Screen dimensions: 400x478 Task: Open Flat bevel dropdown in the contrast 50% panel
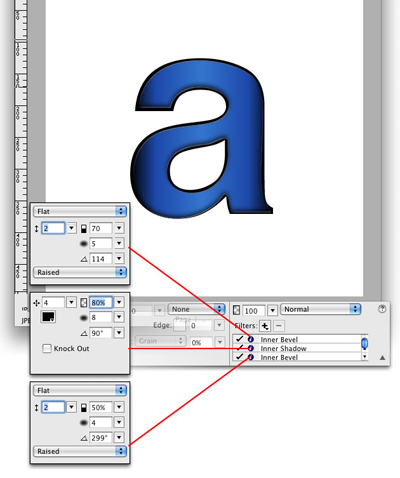(80, 390)
